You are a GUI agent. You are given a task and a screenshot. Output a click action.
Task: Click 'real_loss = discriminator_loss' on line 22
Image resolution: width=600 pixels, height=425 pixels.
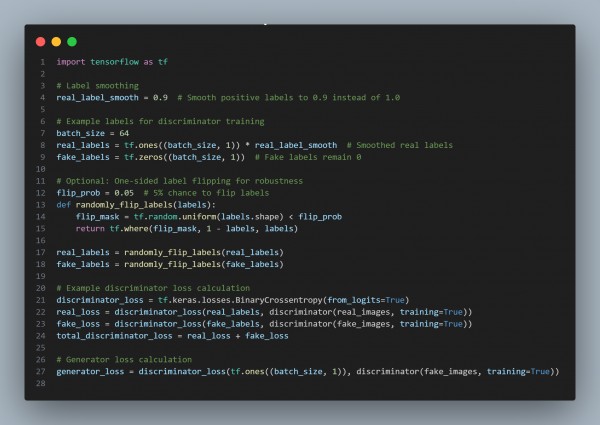[129, 312]
